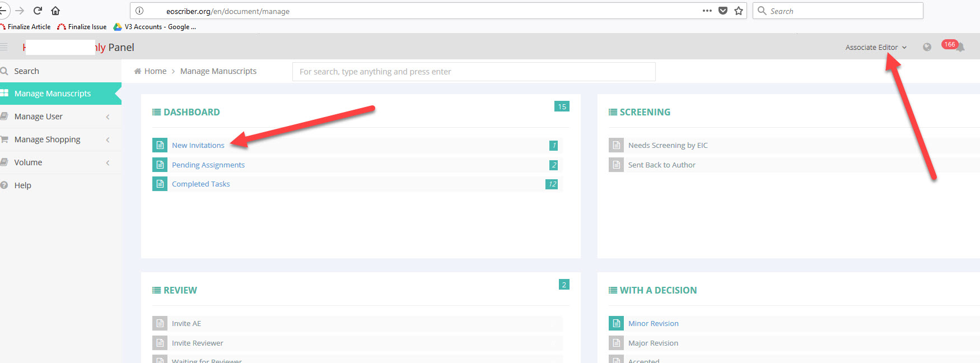The image size is (980, 363).
Task: Click the Completed Tasks document icon
Action: 160,184
